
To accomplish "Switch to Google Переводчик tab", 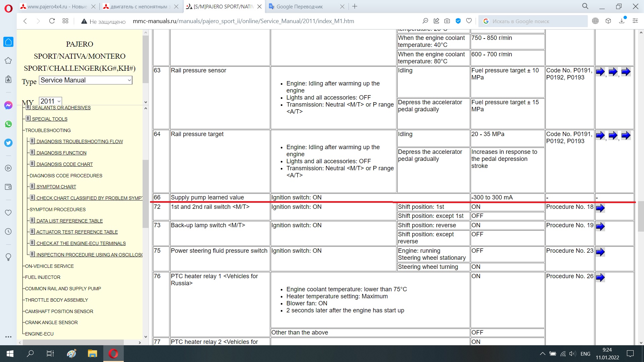I will tap(300, 6).
